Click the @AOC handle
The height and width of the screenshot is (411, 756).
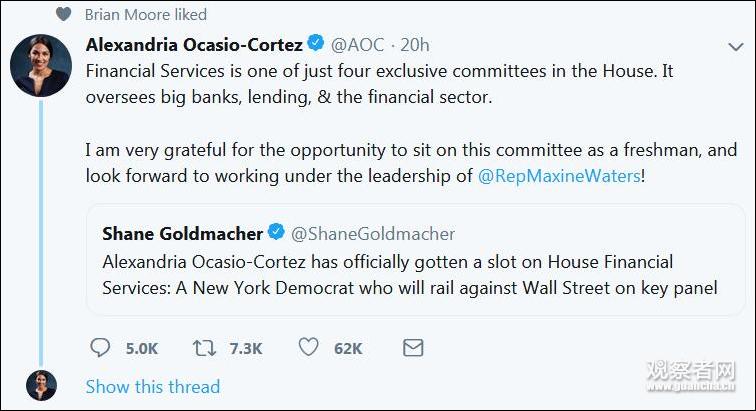(x=358, y=44)
